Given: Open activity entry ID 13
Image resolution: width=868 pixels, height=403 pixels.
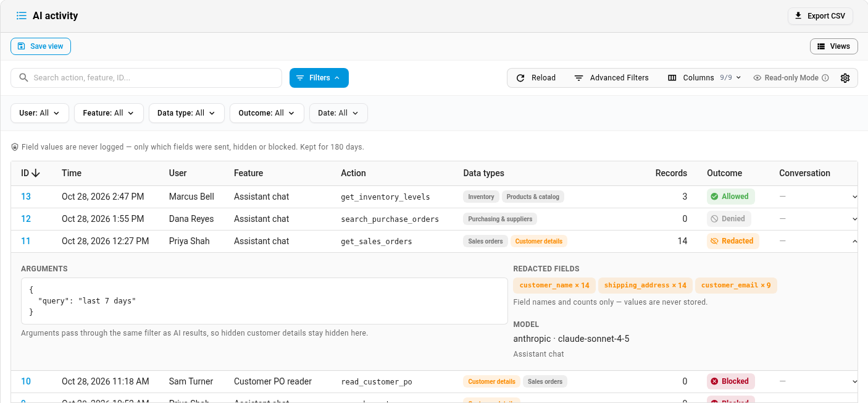Looking at the screenshot, I should click(26, 197).
